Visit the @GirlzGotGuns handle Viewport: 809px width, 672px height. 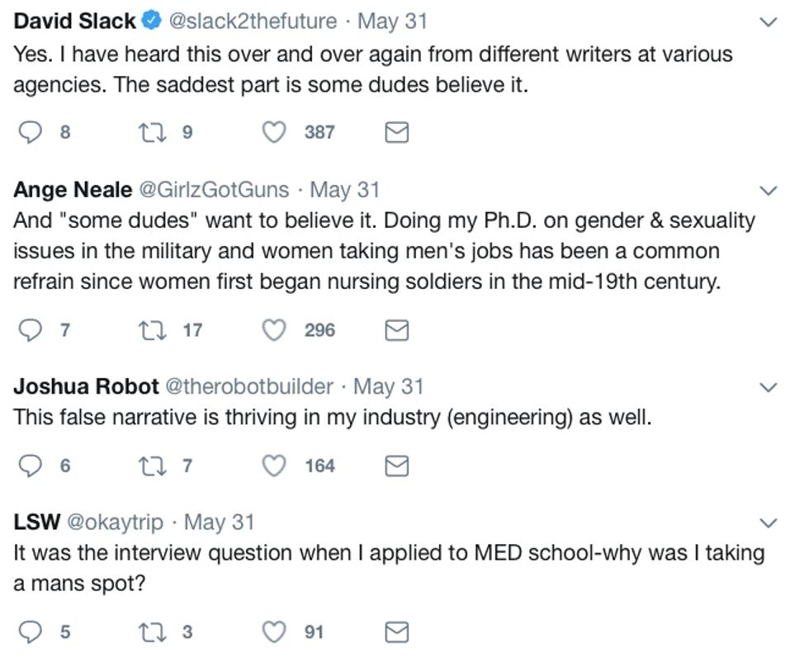pyautogui.click(x=213, y=190)
